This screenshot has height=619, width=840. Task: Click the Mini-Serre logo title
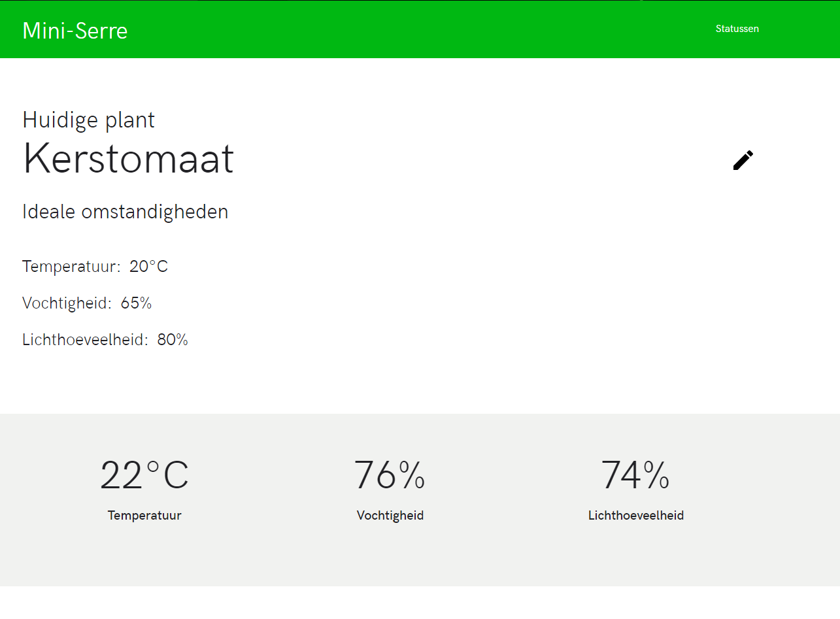click(75, 31)
